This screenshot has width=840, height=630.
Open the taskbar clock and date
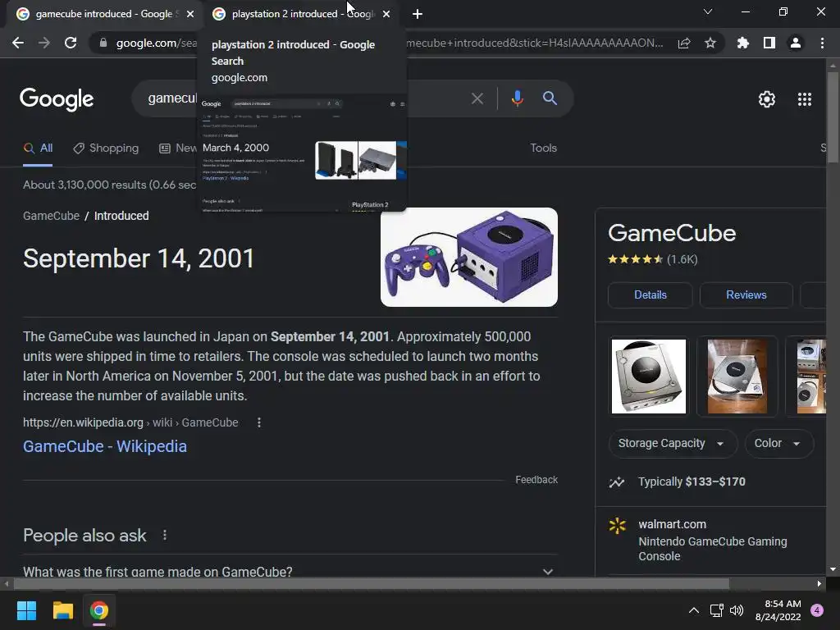point(778,610)
